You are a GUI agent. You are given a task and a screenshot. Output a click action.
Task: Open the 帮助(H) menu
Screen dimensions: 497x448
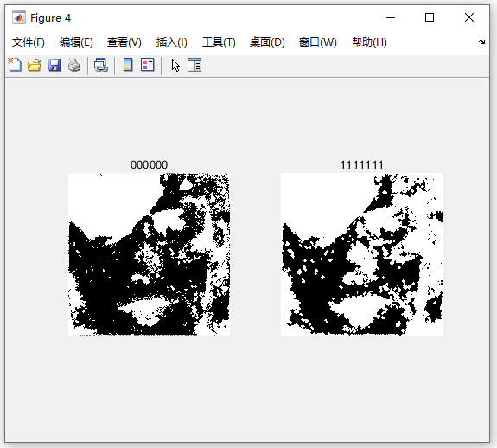369,42
